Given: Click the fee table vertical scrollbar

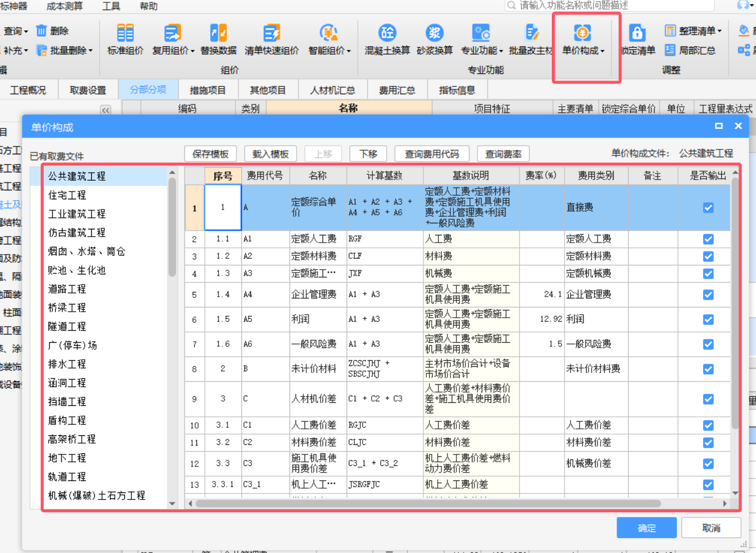Looking at the screenshot, I should (x=735, y=303).
